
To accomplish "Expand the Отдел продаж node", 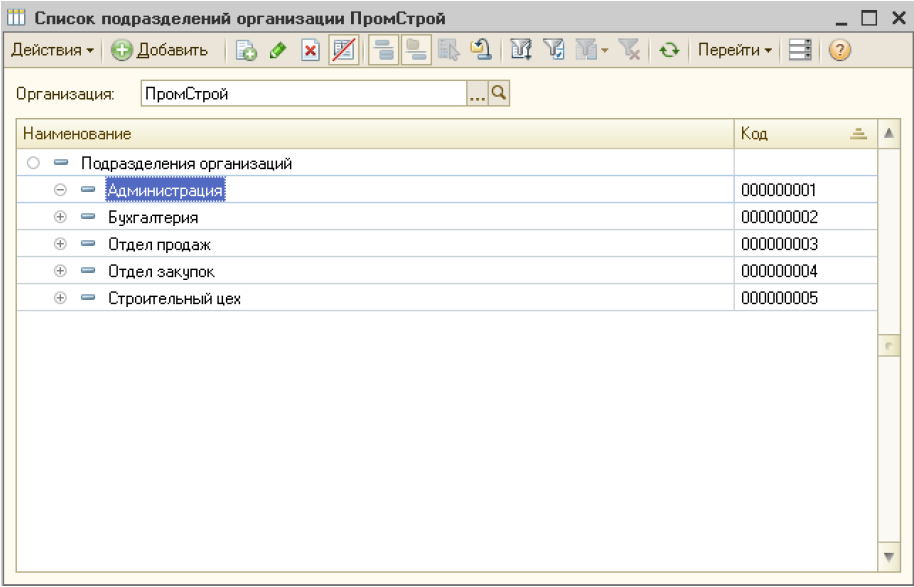I will coord(60,244).
